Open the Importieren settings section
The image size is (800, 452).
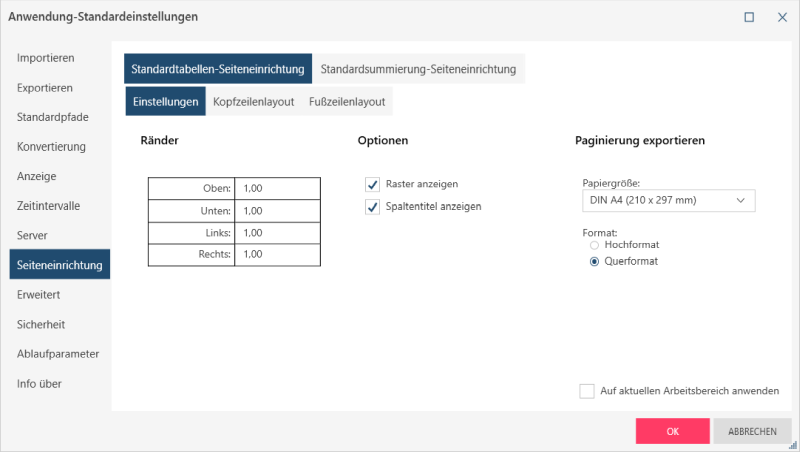tap(45, 58)
